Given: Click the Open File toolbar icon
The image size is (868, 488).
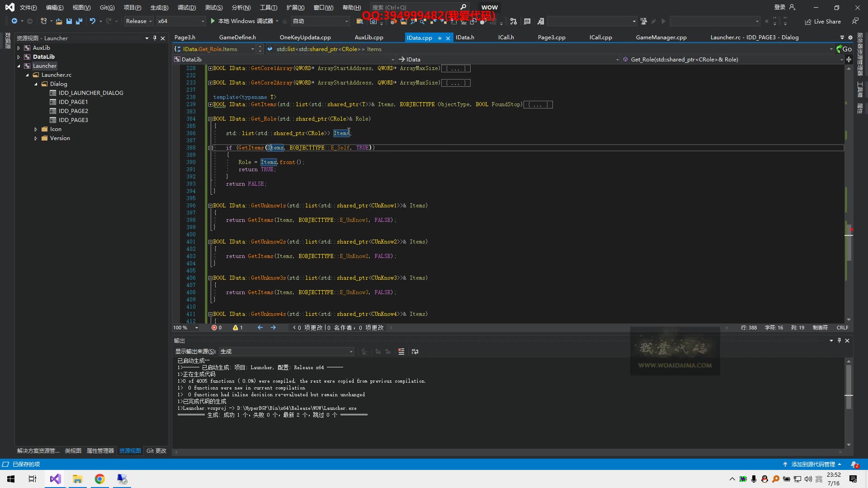Looking at the screenshot, I should (x=59, y=21).
